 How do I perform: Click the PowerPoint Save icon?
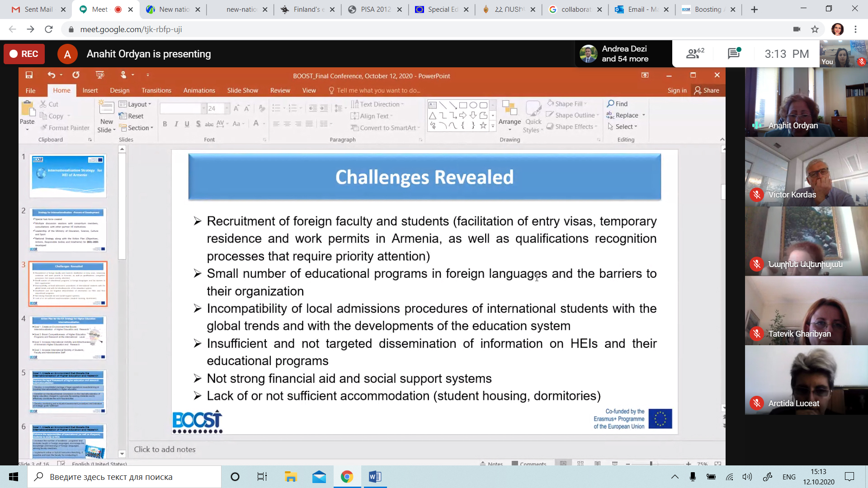click(x=29, y=75)
